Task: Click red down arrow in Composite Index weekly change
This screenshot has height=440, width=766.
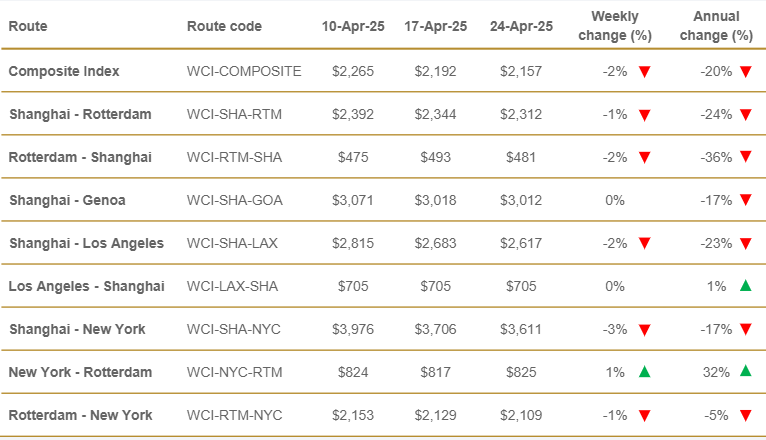Action: click(644, 72)
